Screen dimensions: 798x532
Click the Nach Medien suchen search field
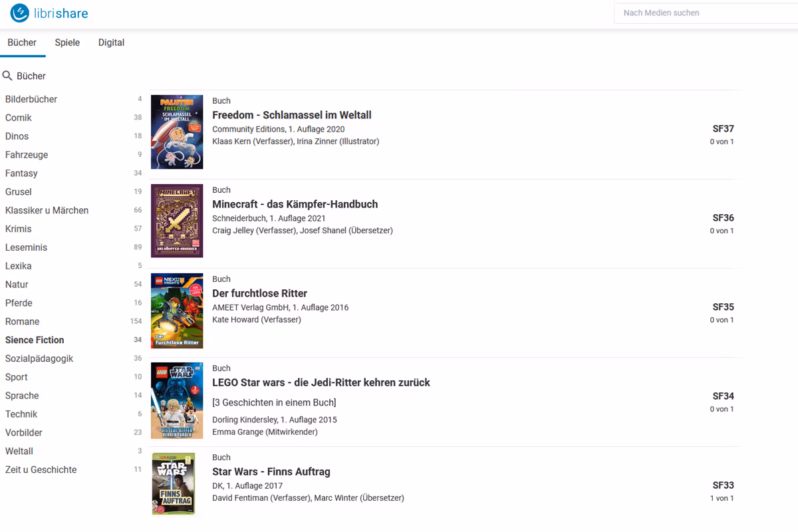(705, 13)
